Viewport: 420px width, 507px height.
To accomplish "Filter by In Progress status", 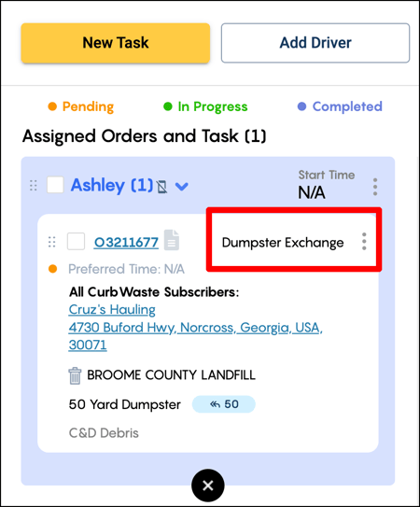I will (x=205, y=106).
